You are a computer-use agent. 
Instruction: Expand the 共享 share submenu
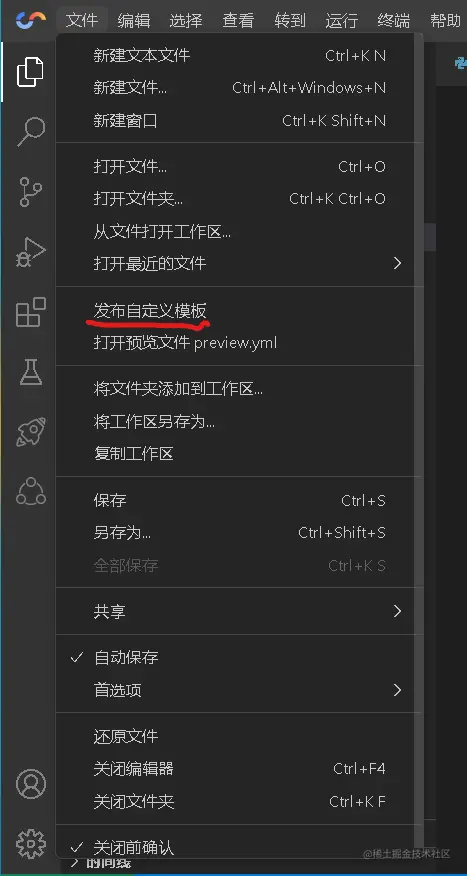pyautogui.click(x=239, y=611)
